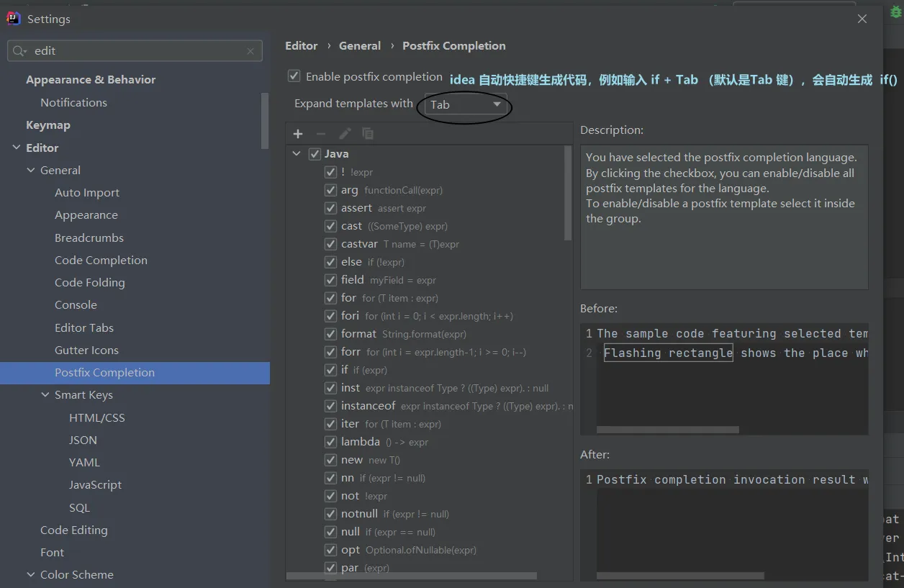The height and width of the screenshot is (588, 904).
Task: Select the field myField = expr row
Action: [429, 280]
